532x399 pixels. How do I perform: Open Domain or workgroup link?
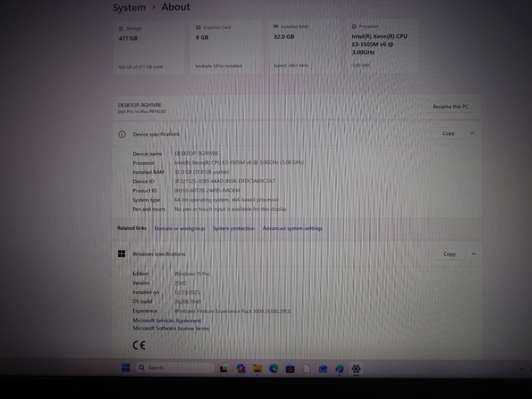pyautogui.click(x=180, y=228)
